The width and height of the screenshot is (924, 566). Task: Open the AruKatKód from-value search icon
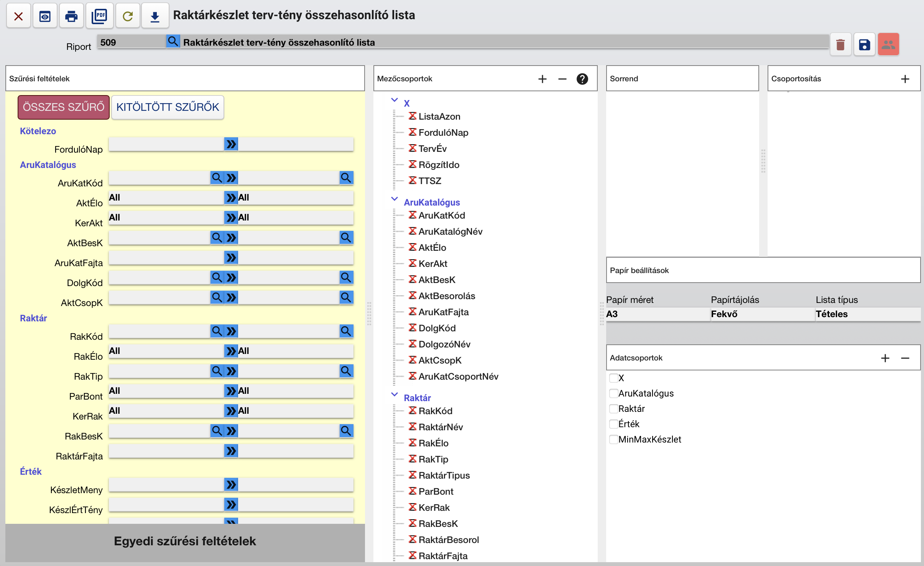pos(217,178)
